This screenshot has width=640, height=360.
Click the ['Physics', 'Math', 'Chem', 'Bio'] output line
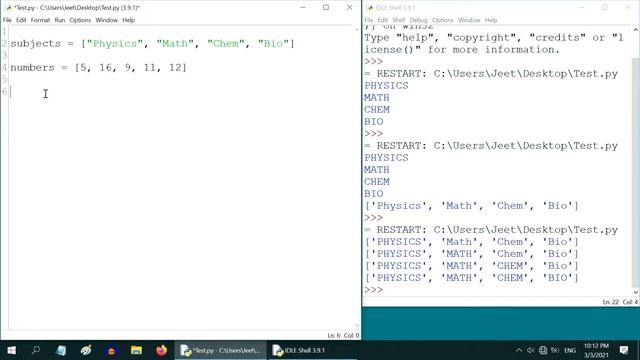(x=471, y=206)
